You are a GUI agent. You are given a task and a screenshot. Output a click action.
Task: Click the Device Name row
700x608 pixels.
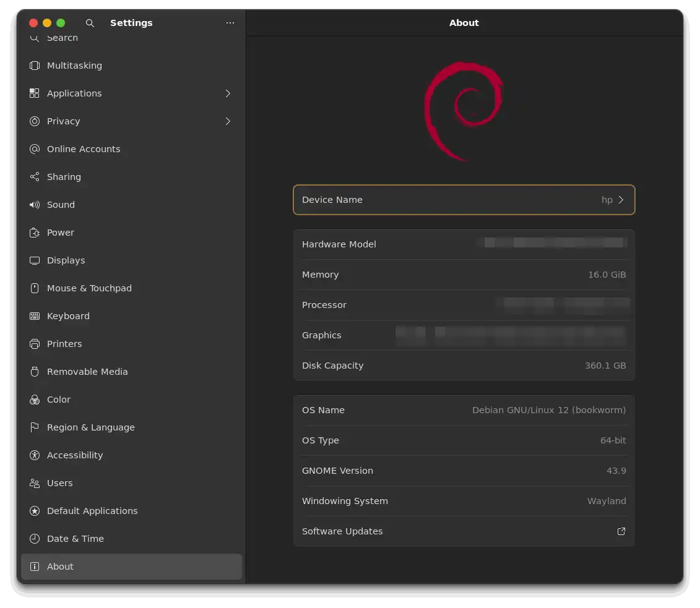point(464,200)
